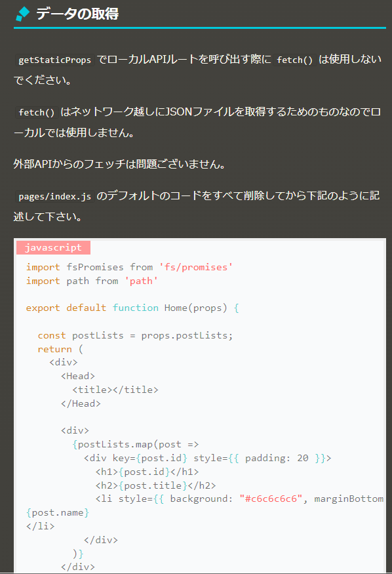Screen dimensions: 392x574
Task: Select the getStaticProps inline code tag
Action: [x=54, y=60]
